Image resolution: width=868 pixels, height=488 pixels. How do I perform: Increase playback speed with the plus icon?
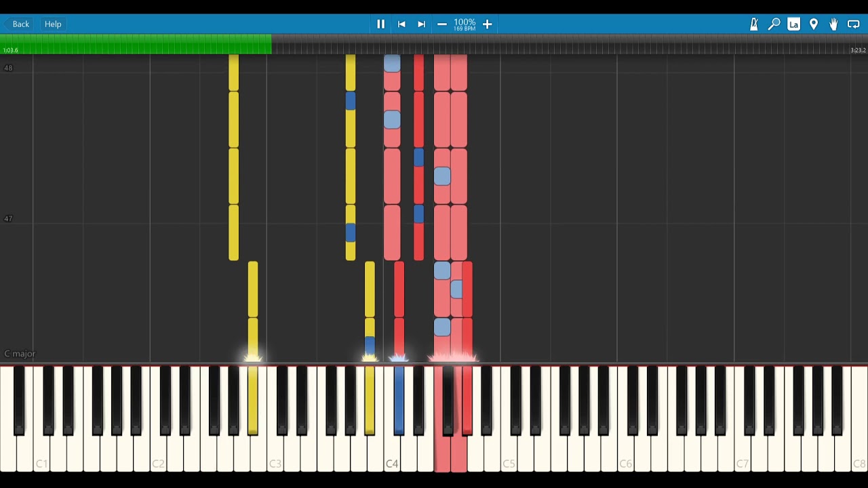pos(487,24)
